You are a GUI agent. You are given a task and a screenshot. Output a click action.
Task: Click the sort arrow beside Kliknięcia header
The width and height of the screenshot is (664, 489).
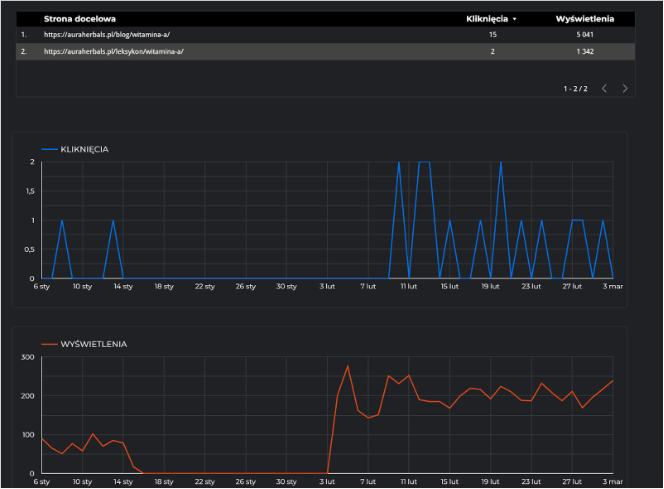pos(515,19)
